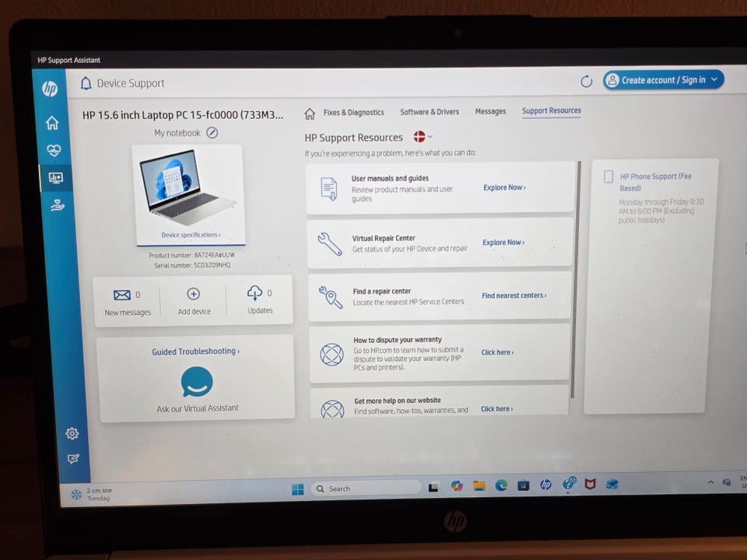The height and width of the screenshot is (560, 747).
Task: Click the Serial number text
Action: coord(192,265)
